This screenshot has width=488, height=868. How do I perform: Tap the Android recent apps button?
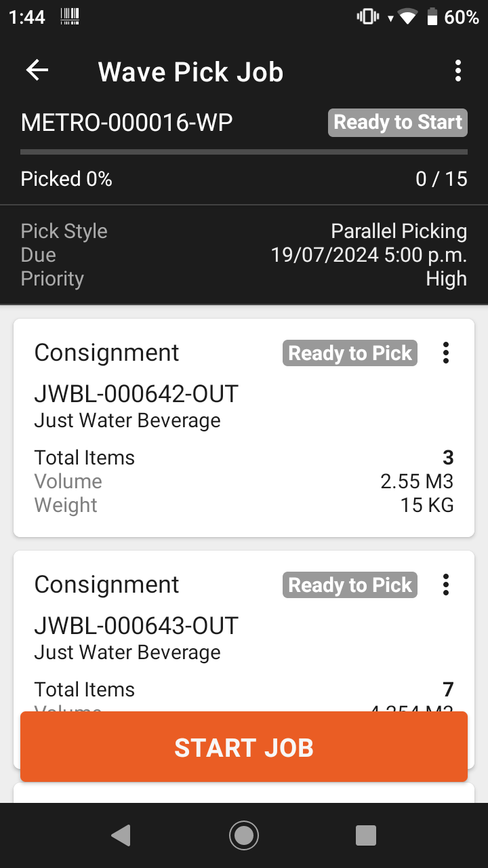[x=366, y=835]
